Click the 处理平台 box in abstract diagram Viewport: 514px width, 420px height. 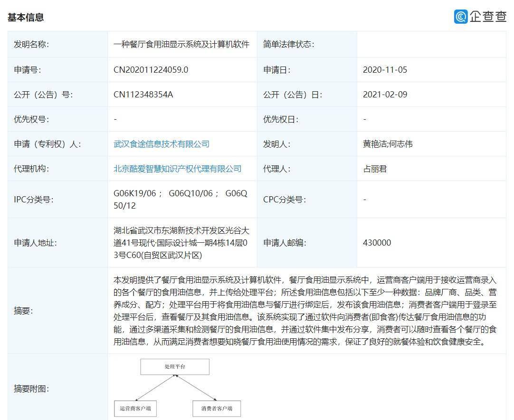click(175, 367)
